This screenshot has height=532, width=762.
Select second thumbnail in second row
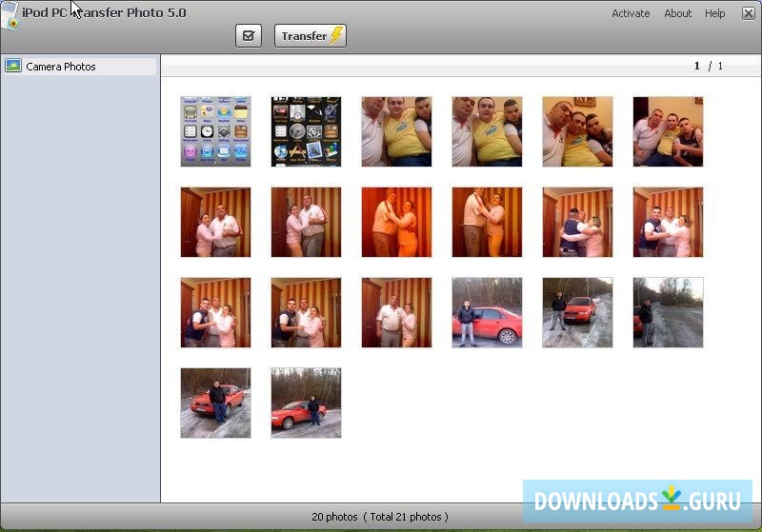coord(306,222)
